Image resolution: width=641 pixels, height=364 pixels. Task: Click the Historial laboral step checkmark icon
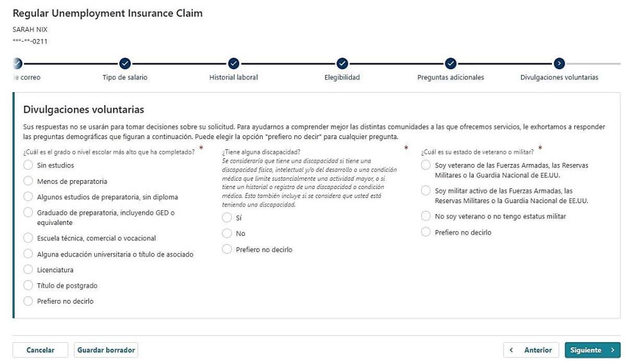tap(233, 63)
